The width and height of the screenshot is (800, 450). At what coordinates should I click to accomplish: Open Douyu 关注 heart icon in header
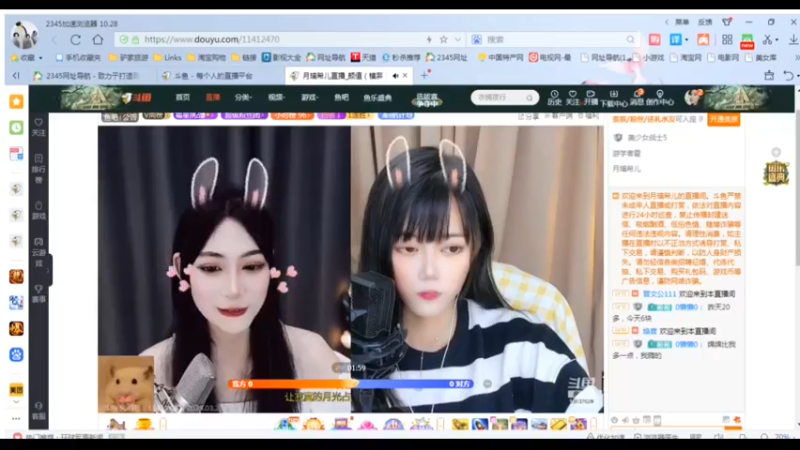572,97
